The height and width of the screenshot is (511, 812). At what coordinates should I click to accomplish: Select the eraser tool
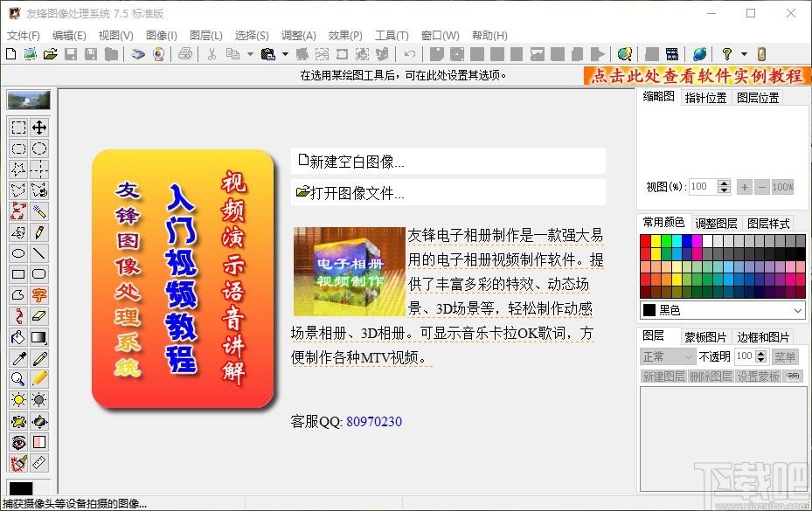pos(39,316)
